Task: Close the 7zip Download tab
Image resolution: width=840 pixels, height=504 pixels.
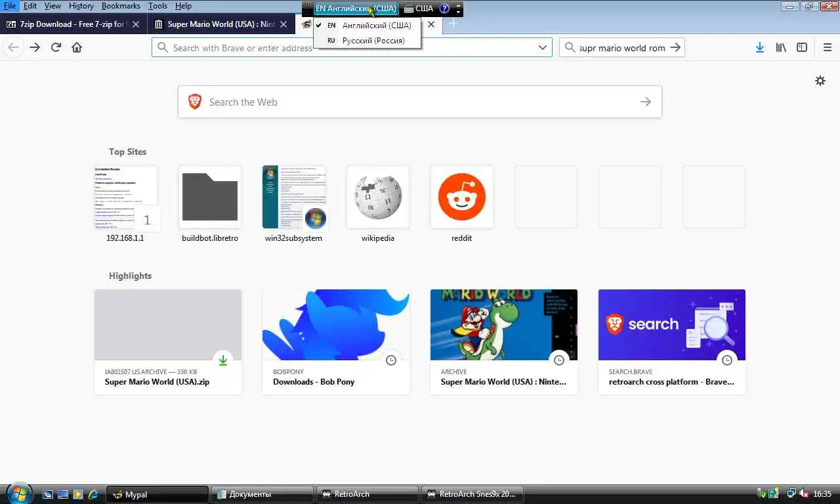Action: (x=136, y=24)
